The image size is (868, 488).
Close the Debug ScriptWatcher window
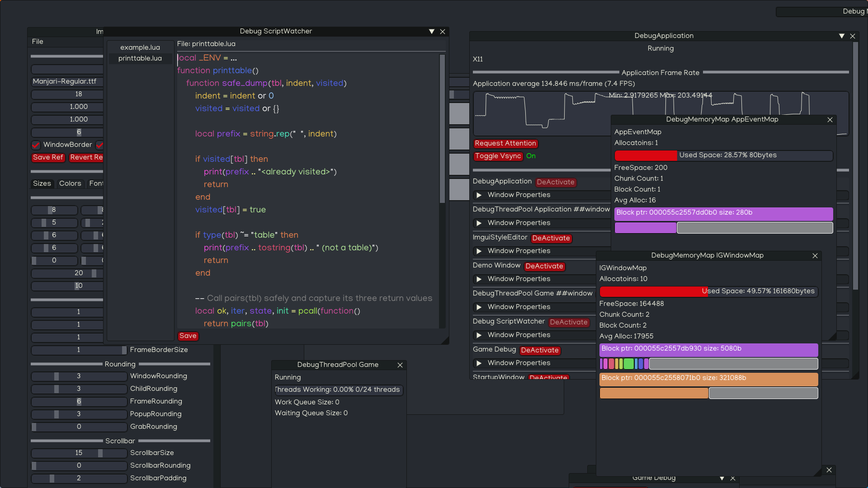click(x=443, y=32)
